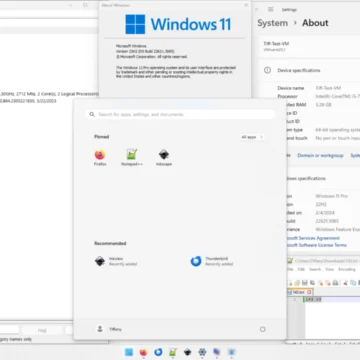Click the Start menu power button
360x360 pixels.
coord(263,329)
